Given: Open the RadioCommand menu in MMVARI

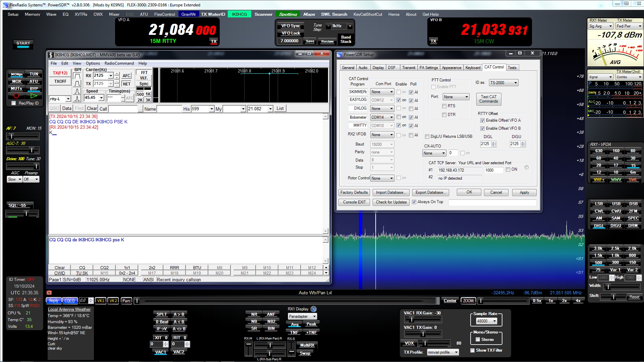Looking at the screenshot, I should 119,63.
